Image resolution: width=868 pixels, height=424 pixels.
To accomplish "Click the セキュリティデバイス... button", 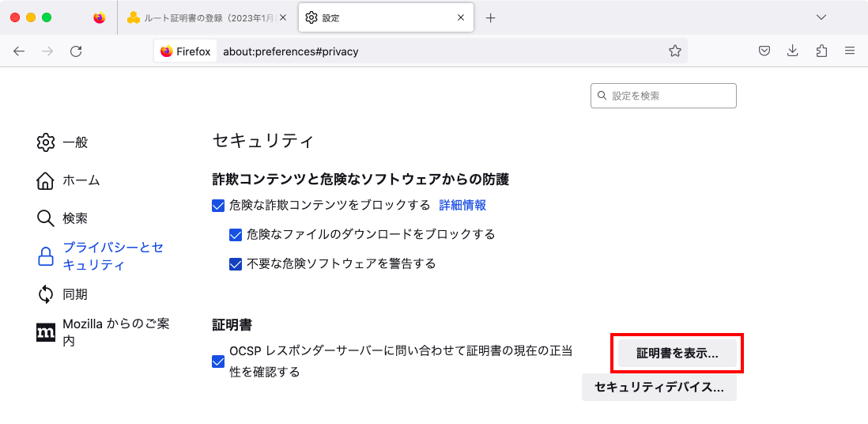I will point(659,387).
